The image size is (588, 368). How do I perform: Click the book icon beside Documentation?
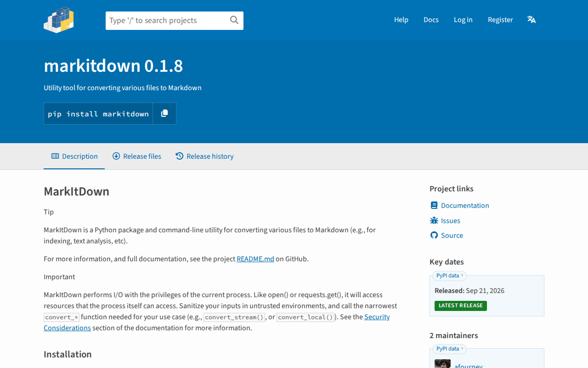point(434,205)
